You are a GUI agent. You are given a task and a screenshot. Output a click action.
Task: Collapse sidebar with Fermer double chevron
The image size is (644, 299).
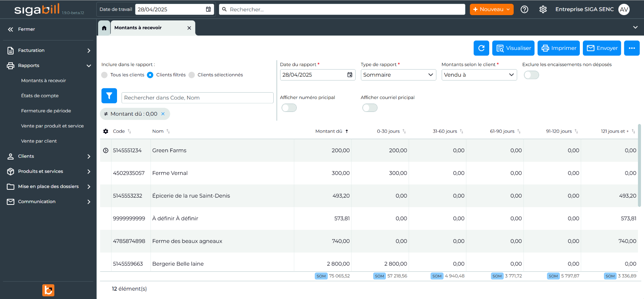tap(11, 29)
